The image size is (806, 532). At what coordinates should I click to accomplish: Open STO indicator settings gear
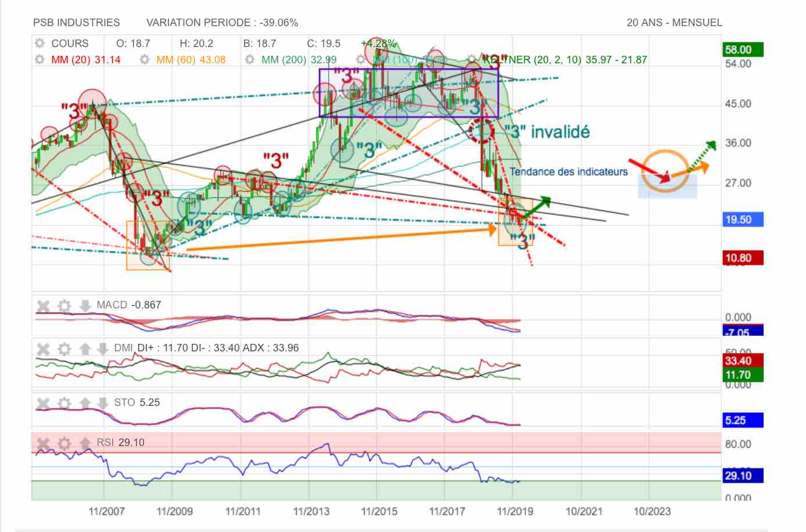pos(64,403)
